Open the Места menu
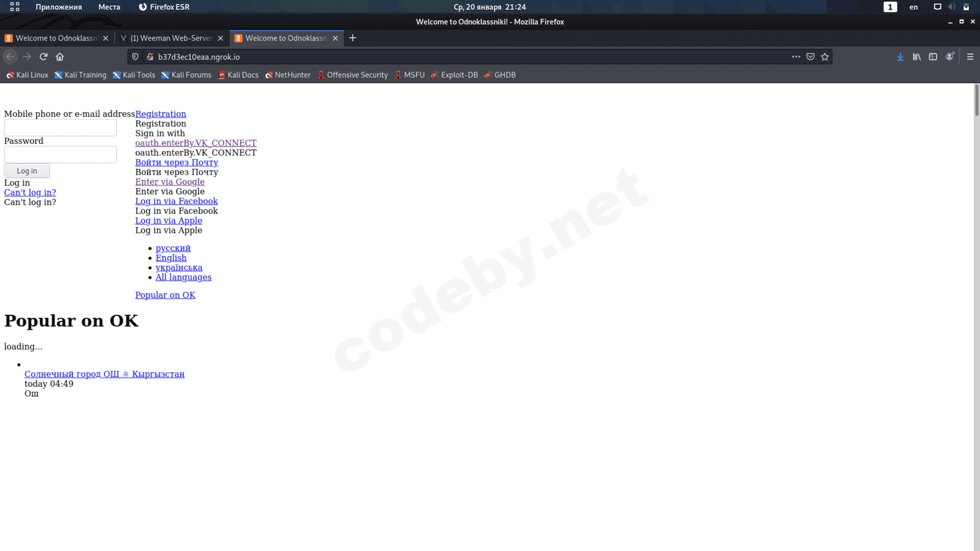This screenshot has width=980, height=551. click(x=109, y=7)
